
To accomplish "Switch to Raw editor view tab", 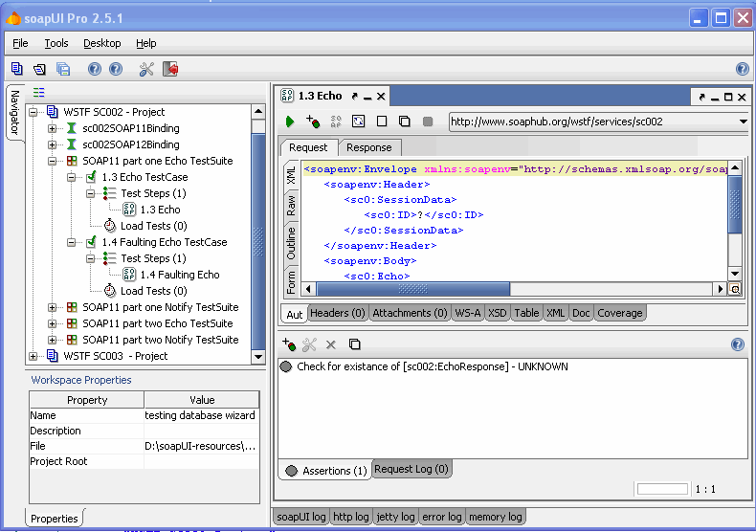I will coord(291,206).
